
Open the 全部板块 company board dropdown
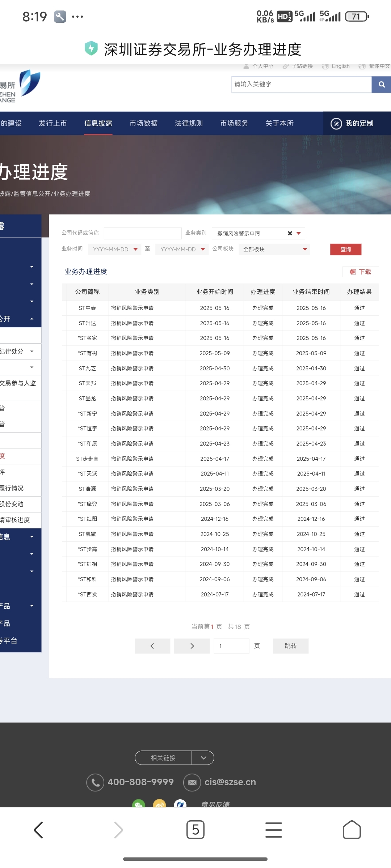point(274,249)
